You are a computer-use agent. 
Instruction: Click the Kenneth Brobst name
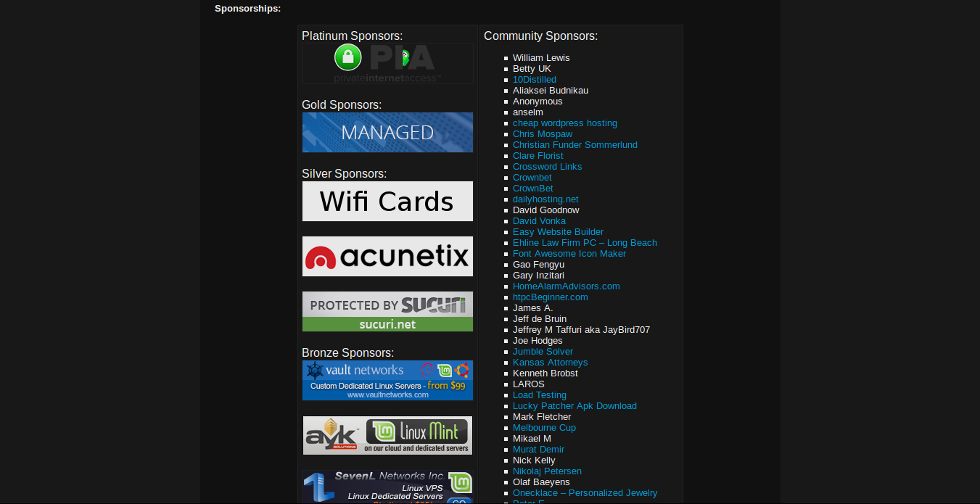pos(545,373)
